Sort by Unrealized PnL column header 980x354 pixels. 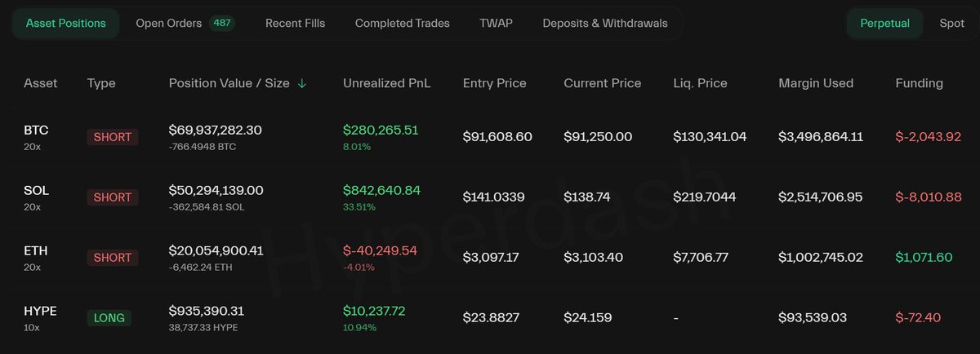(x=386, y=83)
